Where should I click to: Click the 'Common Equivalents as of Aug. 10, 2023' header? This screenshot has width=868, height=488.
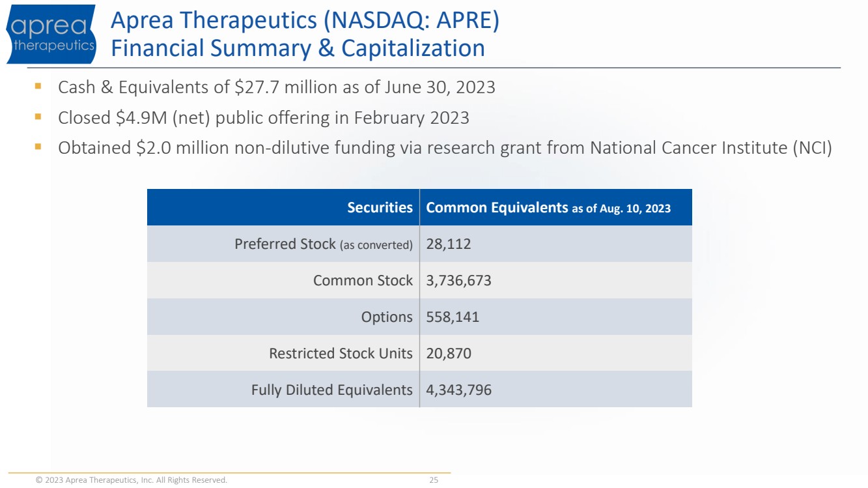pyautogui.click(x=548, y=208)
